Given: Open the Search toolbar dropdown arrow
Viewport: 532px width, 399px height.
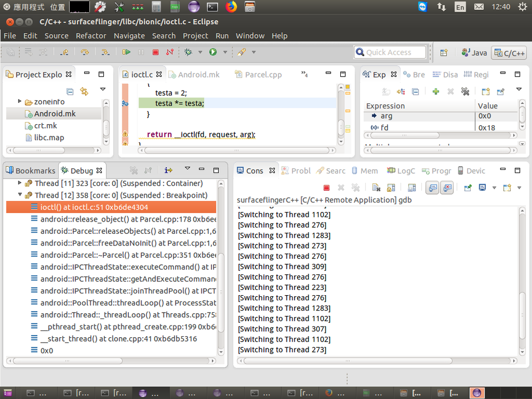Looking at the screenshot, I should 253,52.
